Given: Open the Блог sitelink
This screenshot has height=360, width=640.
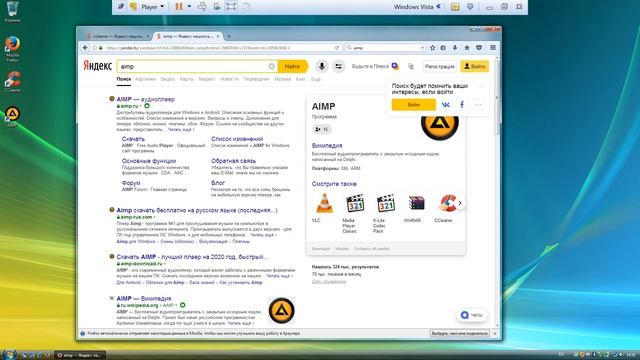Looking at the screenshot, I should pos(218,183).
